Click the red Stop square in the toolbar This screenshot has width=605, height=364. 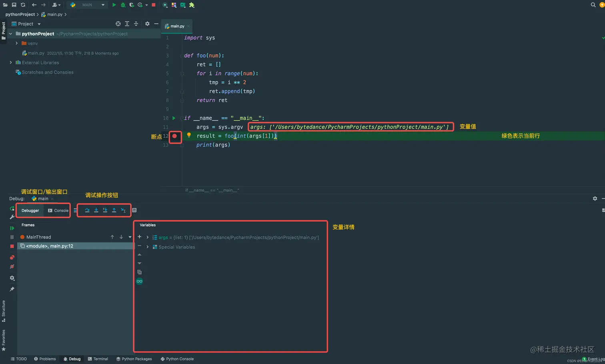153,5
